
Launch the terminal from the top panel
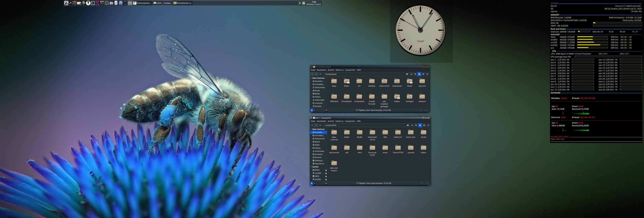coord(93,3)
